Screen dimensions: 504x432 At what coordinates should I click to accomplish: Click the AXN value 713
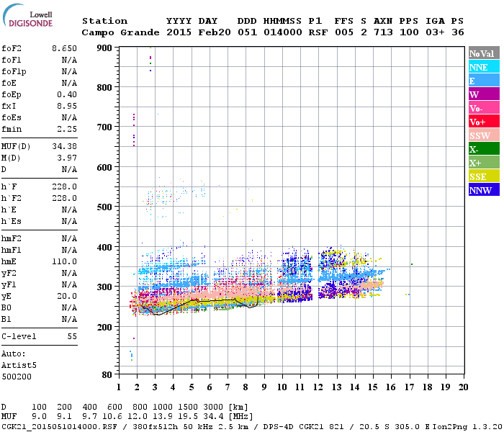[x=383, y=32]
